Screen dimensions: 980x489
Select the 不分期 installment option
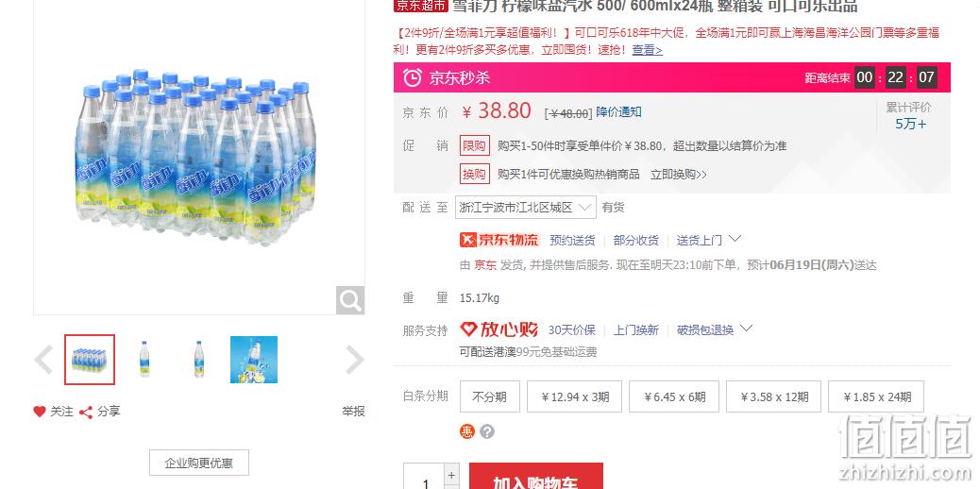pyautogui.click(x=489, y=396)
